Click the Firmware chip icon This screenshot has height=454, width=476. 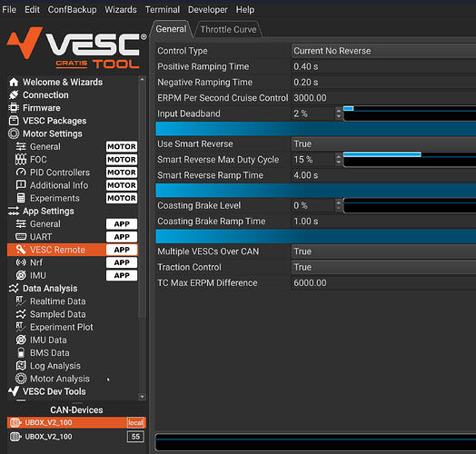coord(14,108)
